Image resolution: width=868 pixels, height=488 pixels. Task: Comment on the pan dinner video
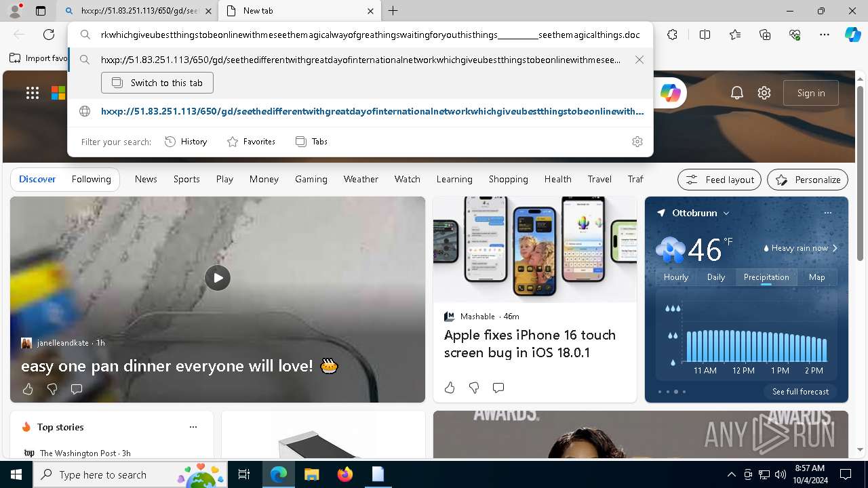coord(77,389)
